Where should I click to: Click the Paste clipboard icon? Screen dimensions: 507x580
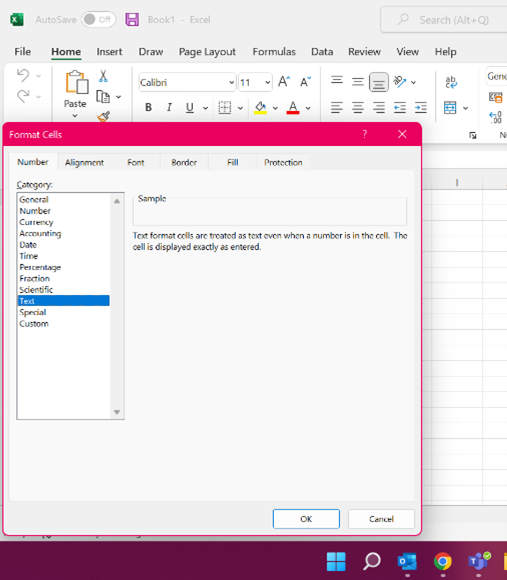pyautogui.click(x=77, y=82)
